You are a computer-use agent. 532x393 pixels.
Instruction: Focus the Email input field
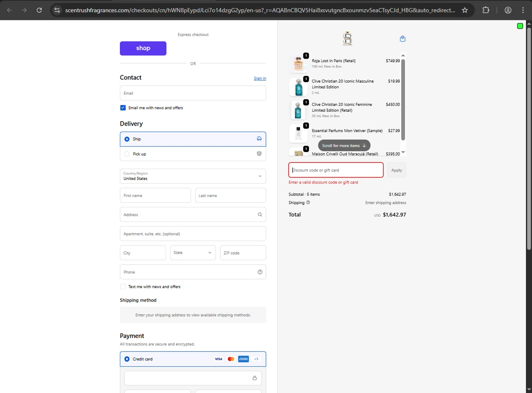point(193,93)
